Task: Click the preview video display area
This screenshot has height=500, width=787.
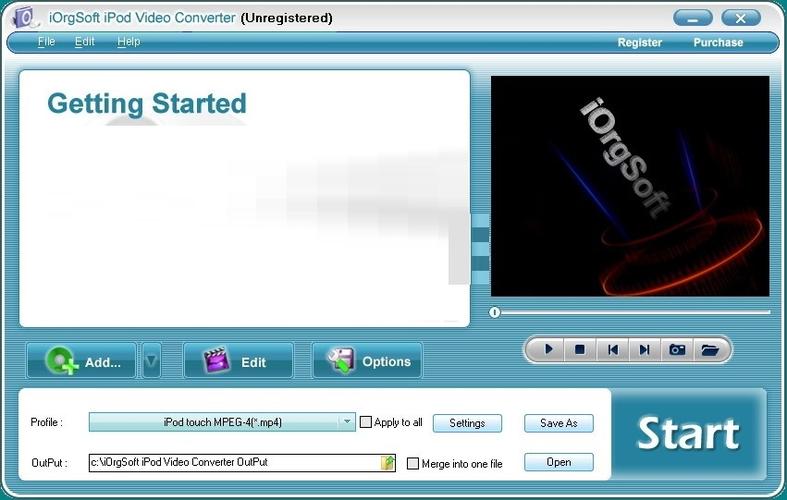Action: click(630, 186)
